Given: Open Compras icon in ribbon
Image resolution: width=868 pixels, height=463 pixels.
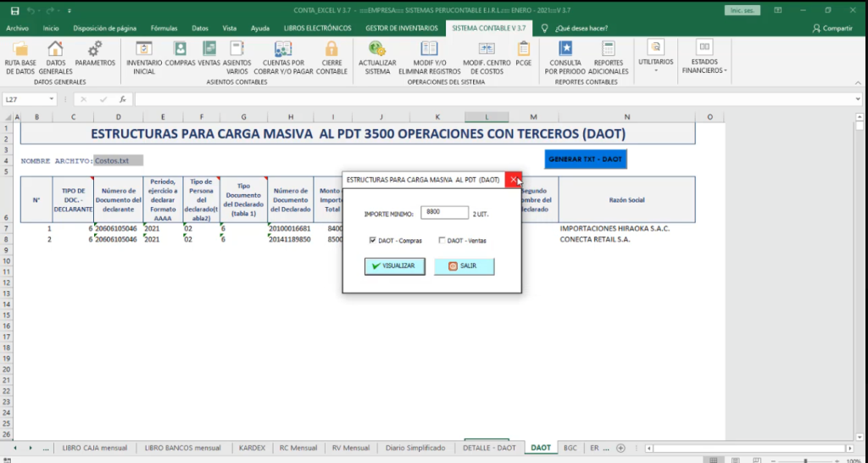Looking at the screenshot, I should (x=180, y=48).
